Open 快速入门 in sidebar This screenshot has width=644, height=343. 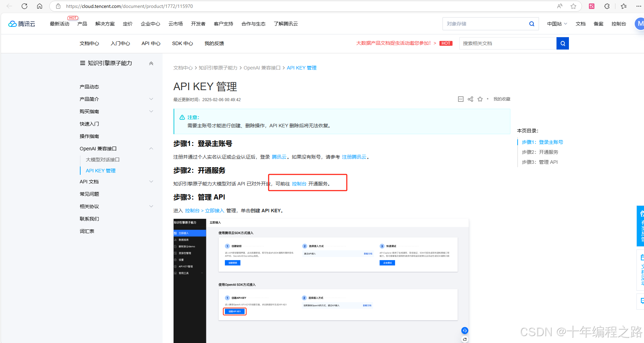pos(90,124)
